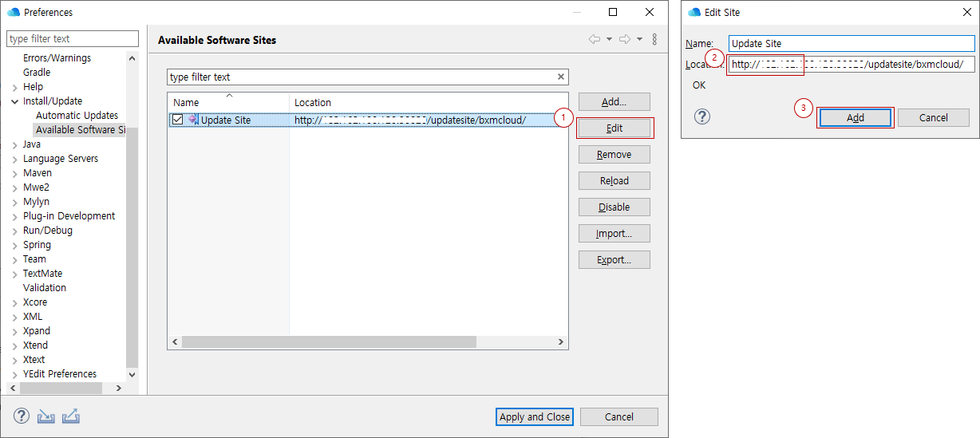The image size is (980, 438).
Task: Expand the Maven preferences node
Action: point(15,173)
